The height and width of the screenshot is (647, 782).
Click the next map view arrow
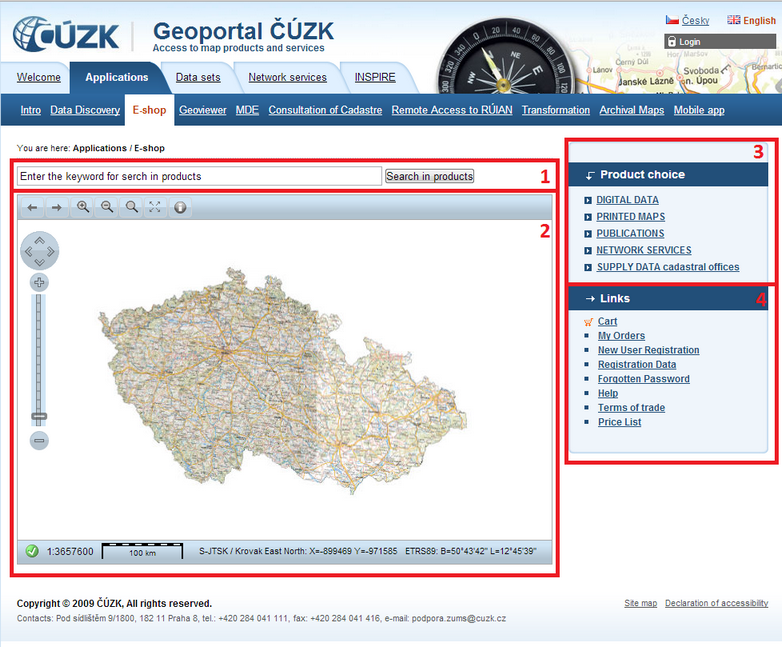[x=57, y=208]
